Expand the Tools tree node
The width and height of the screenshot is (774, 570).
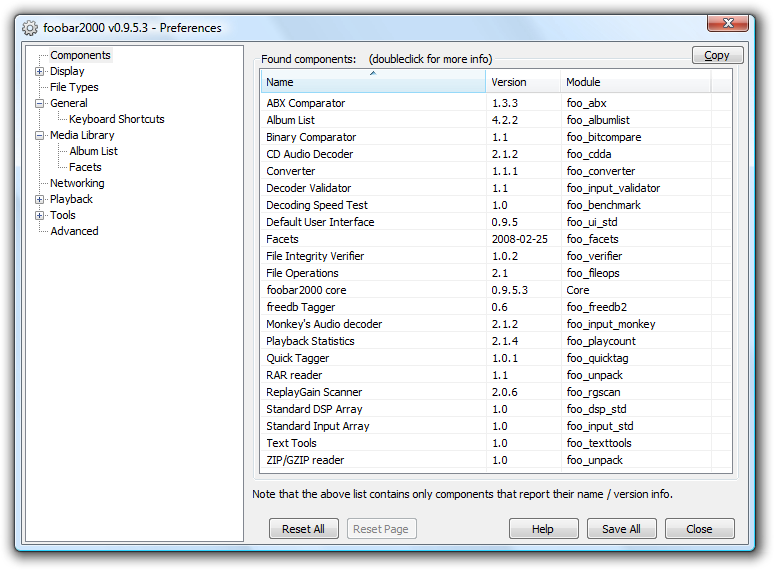tap(40, 215)
